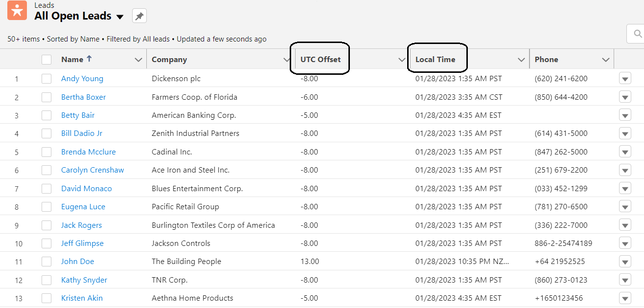Viewport: 644px width, 308px height.
Task: Check the Andy Young row checkbox
Action: click(x=46, y=78)
